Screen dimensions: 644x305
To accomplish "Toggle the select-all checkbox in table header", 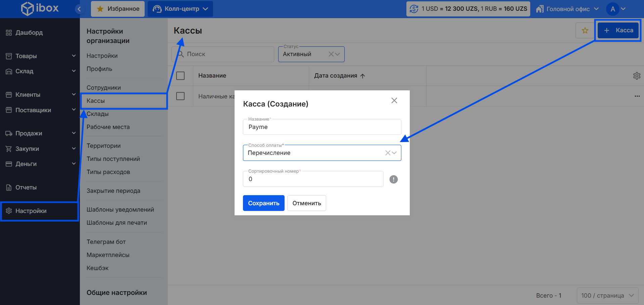I will coord(181,76).
